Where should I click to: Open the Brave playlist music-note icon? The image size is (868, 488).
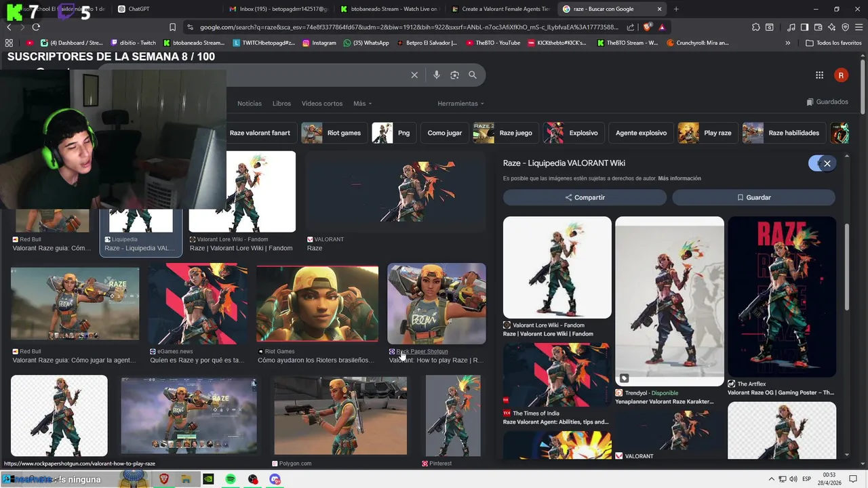click(x=791, y=27)
